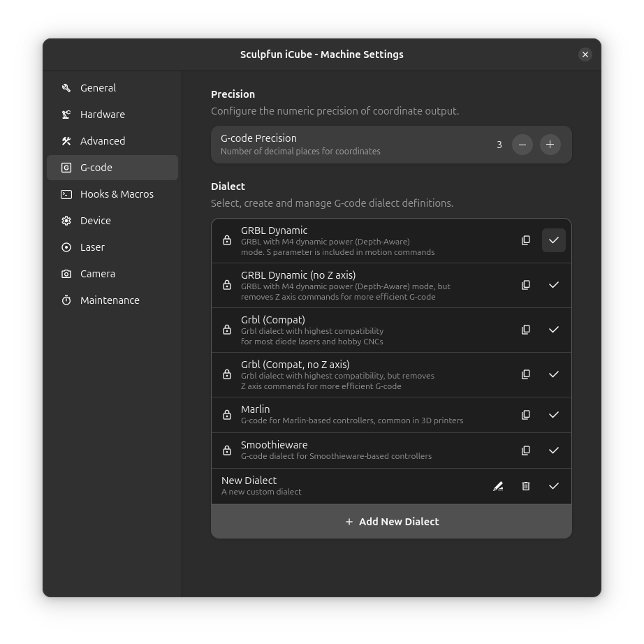Duplicate Grbl (Compat, no Z axis) dialect
This screenshot has width=644, height=644.
[x=525, y=374]
